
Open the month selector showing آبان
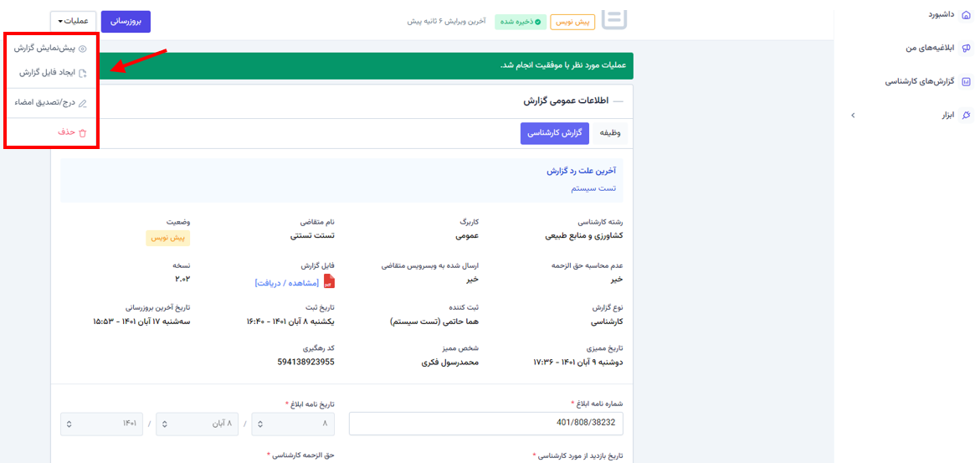coord(198,424)
